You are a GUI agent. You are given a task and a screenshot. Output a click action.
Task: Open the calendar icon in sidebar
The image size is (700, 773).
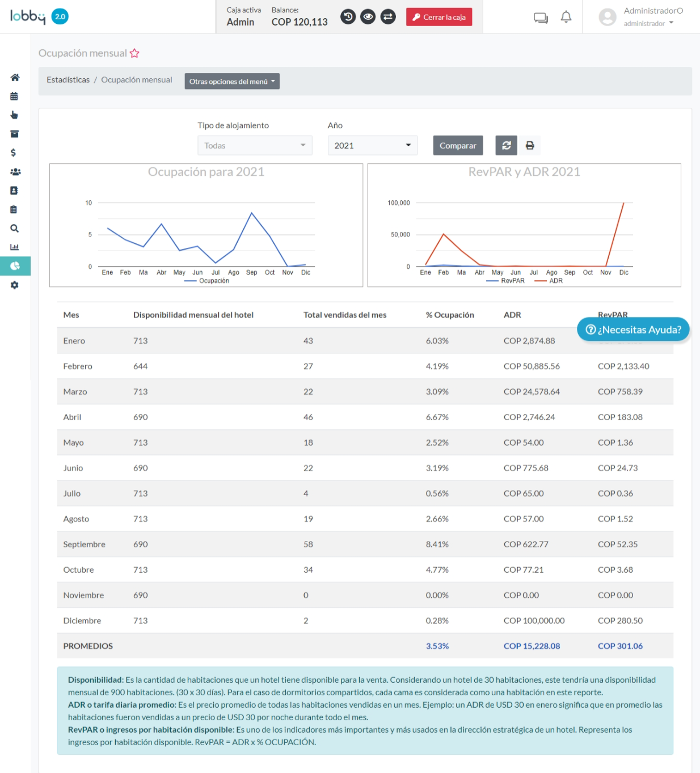pos(14,96)
